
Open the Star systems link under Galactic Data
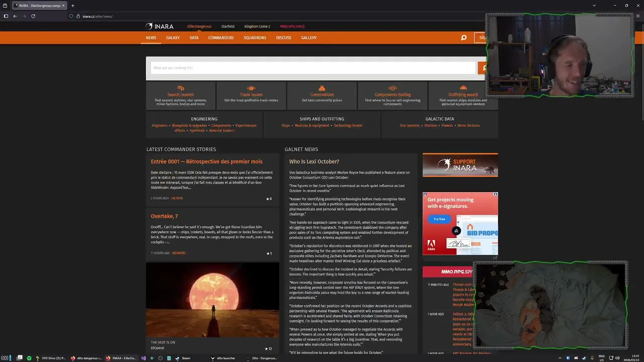(x=410, y=125)
